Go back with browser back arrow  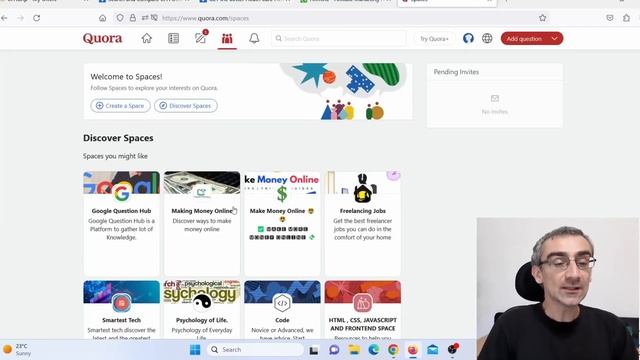pyautogui.click(x=4, y=18)
